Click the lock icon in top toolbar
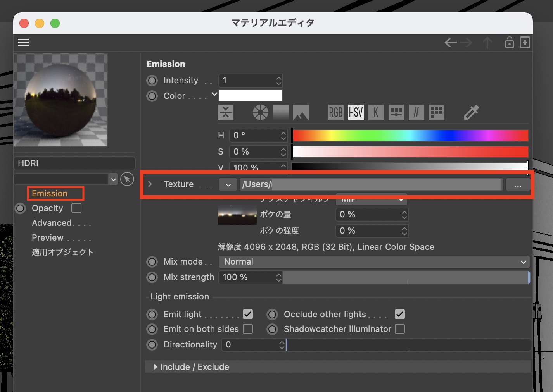Image resolution: width=553 pixels, height=392 pixels. pyautogui.click(x=509, y=43)
